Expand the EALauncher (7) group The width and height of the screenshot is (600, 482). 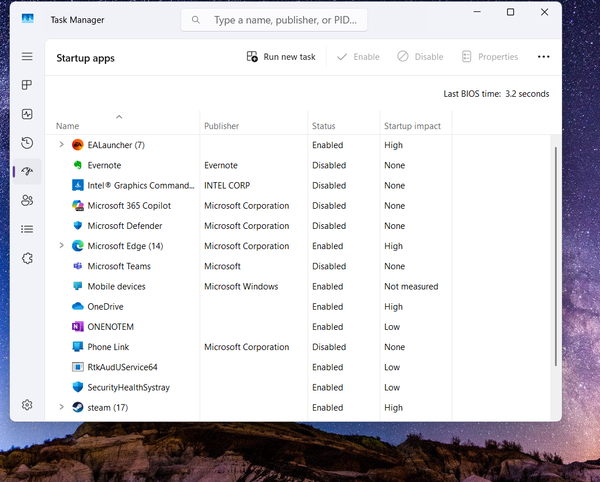(x=61, y=144)
